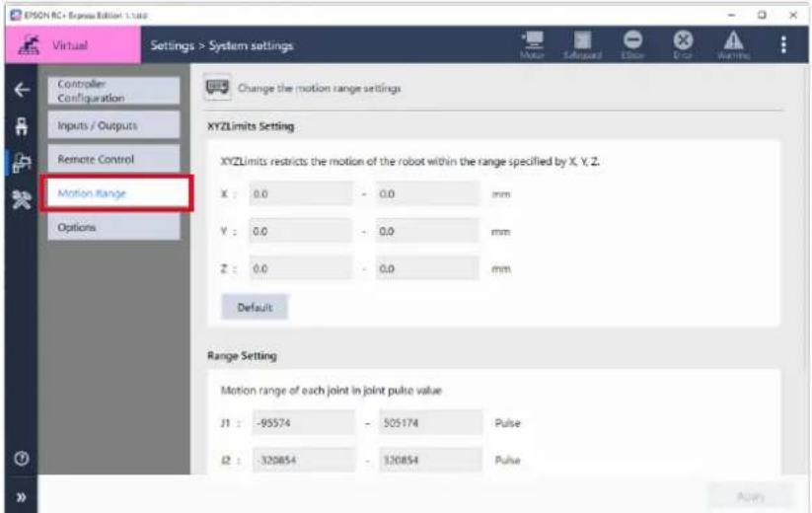This screenshot has width=812, height=513.
Task: Select Motion Range menu item
Action: [117, 193]
